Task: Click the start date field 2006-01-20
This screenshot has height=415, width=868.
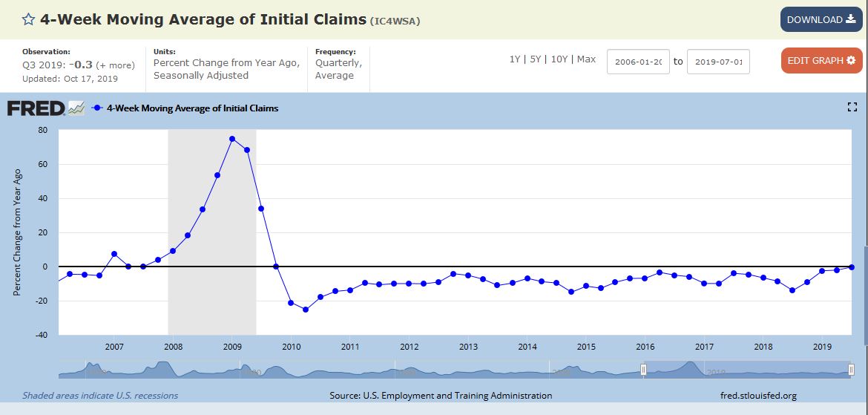Action: 638,62
